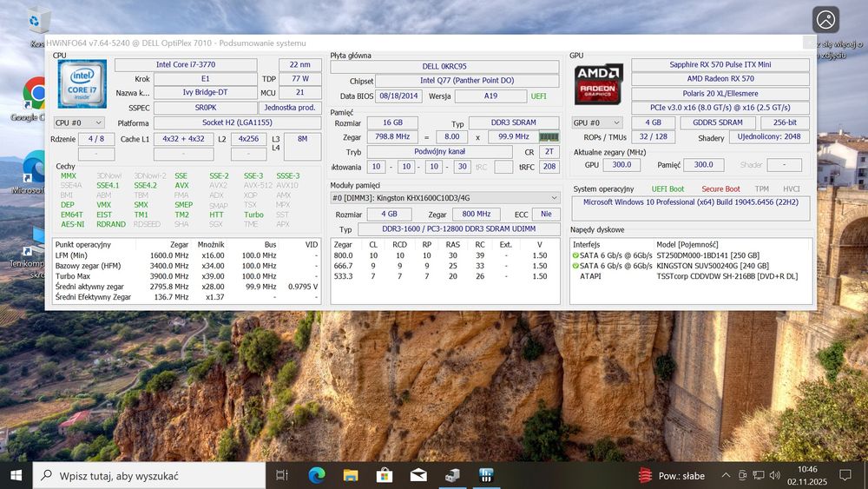Viewport: 868px width, 489px height.
Task: Click the DDR3-1600 / PC3-12800 module type field
Action: click(x=458, y=228)
